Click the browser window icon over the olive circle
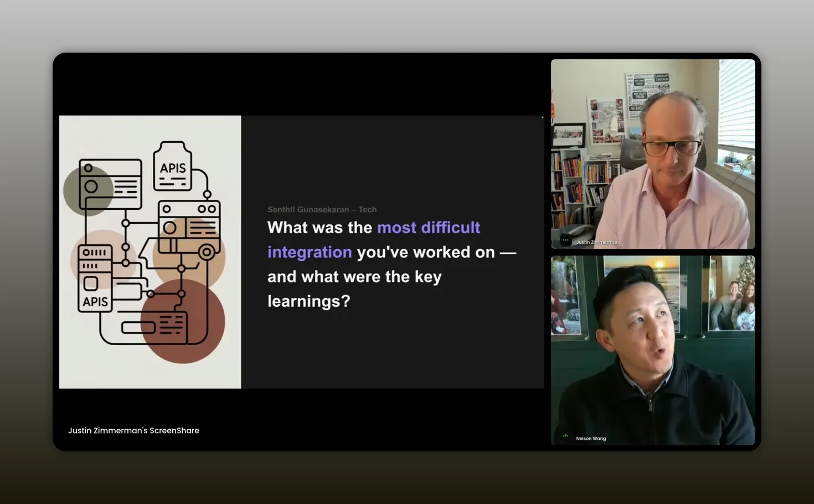This screenshot has height=504, width=814. (x=111, y=184)
